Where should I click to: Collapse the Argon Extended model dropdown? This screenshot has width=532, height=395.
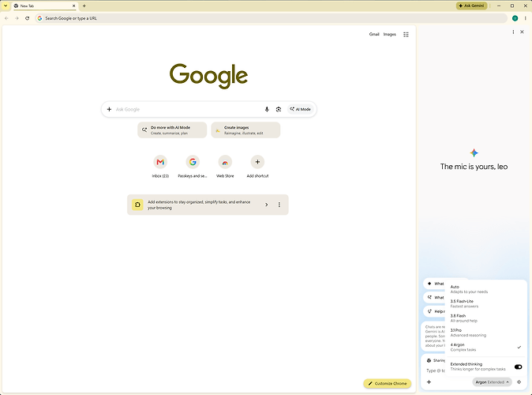(x=492, y=382)
